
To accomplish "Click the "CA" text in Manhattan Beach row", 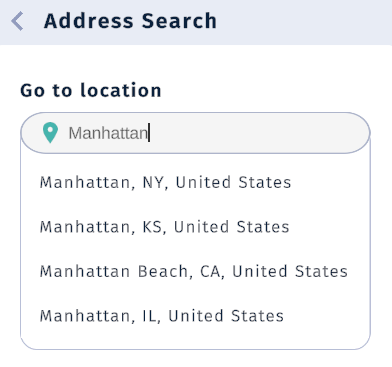I will tap(210, 271).
